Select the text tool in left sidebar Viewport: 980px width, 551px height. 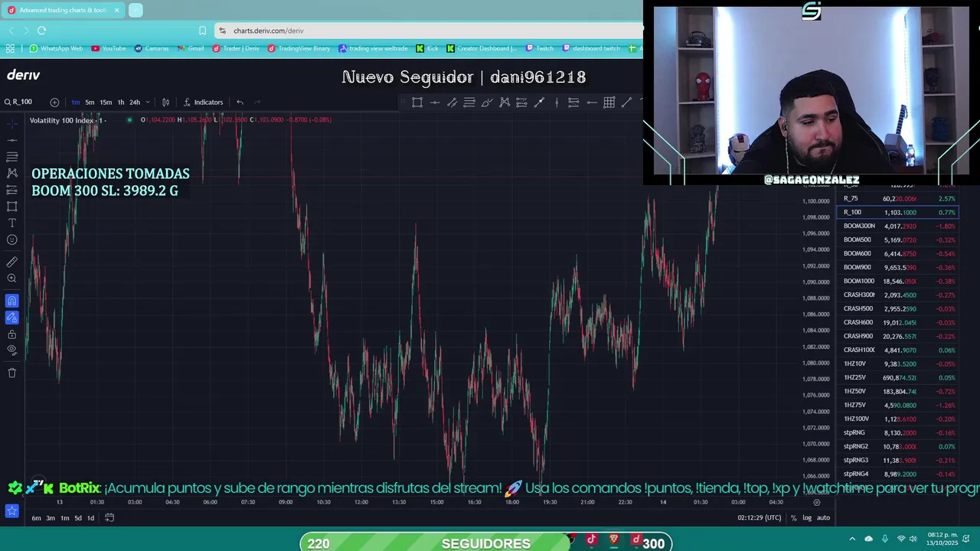12,223
